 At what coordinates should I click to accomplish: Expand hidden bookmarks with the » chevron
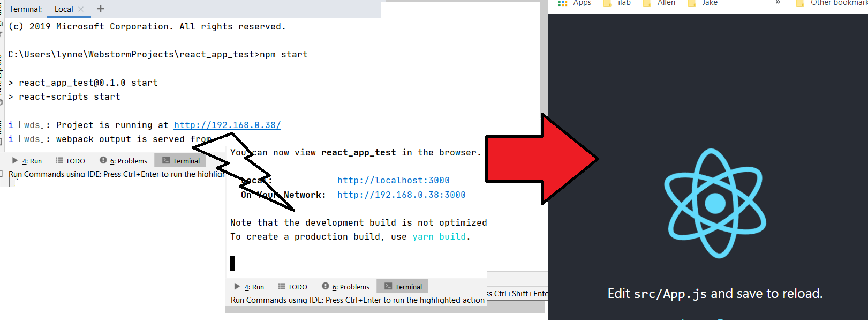click(778, 3)
